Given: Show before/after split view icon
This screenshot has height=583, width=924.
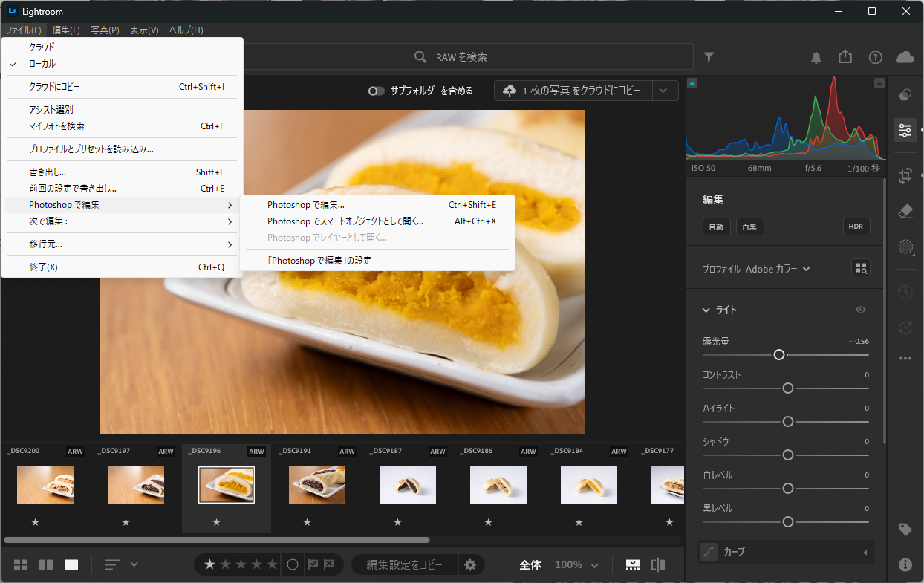Looking at the screenshot, I should pos(658,564).
